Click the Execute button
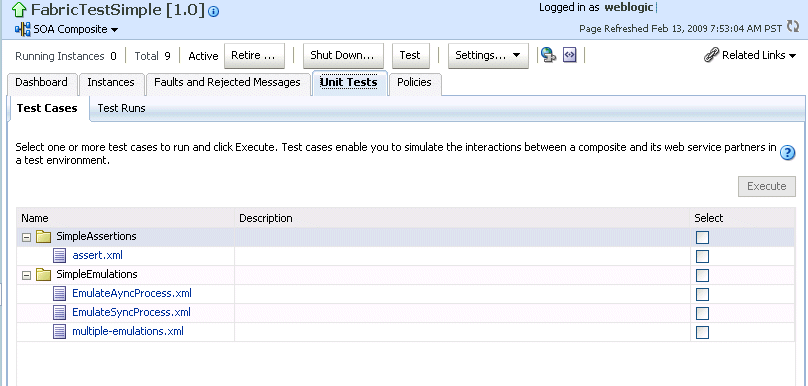 [767, 186]
